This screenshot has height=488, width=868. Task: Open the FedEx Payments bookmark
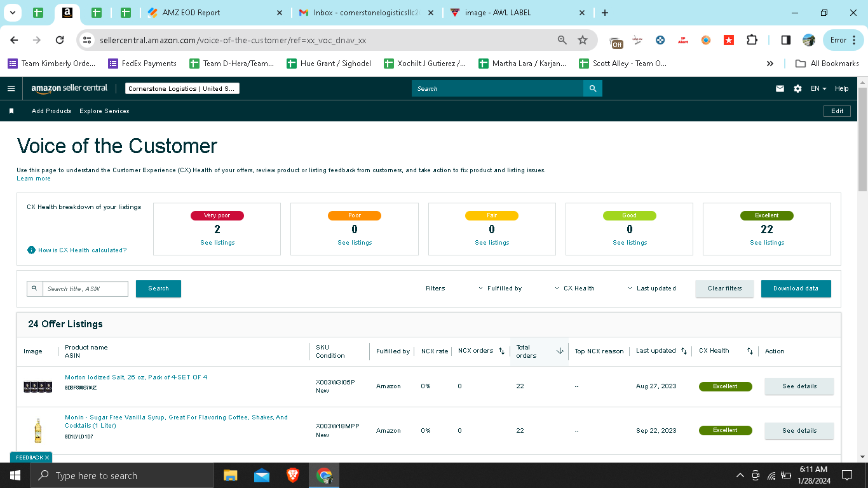(x=142, y=64)
